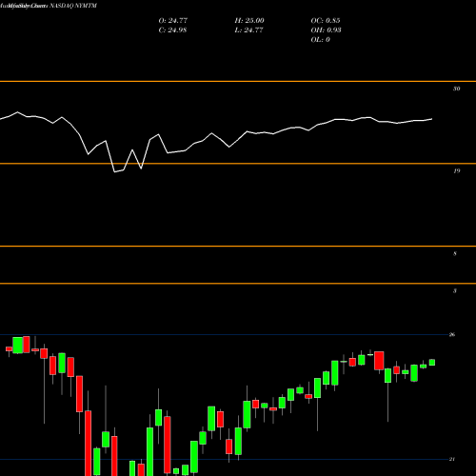Click the 'OL: 0' reading
The width and height of the screenshot is (476, 476).
(x=320, y=39)
